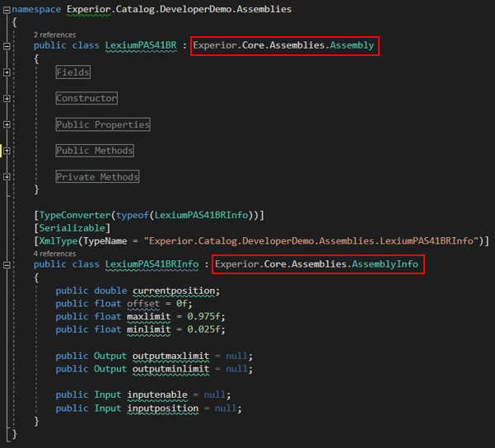Click 'double' type keyword of currentposition
Viewport: 495px width, 448px height.
(x=110, y=291)
